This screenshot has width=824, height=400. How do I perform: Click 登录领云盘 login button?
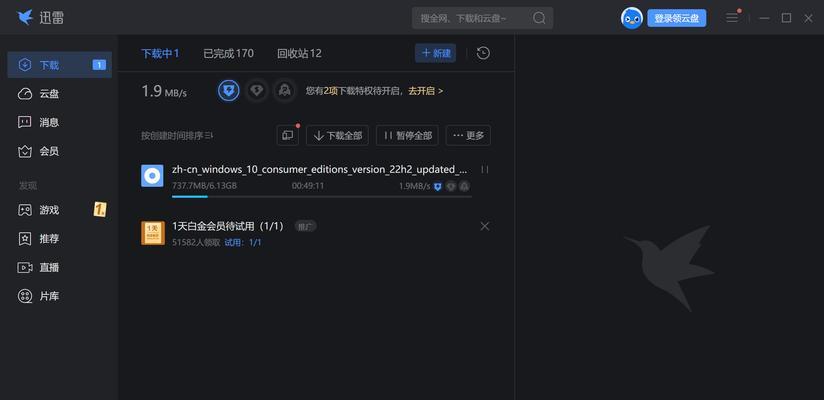coord(677,18)
